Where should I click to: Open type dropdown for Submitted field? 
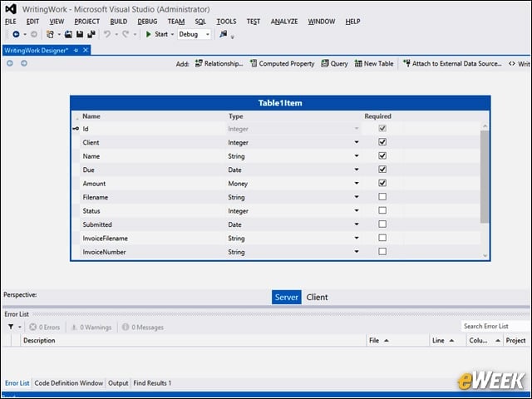click(357, 224)
